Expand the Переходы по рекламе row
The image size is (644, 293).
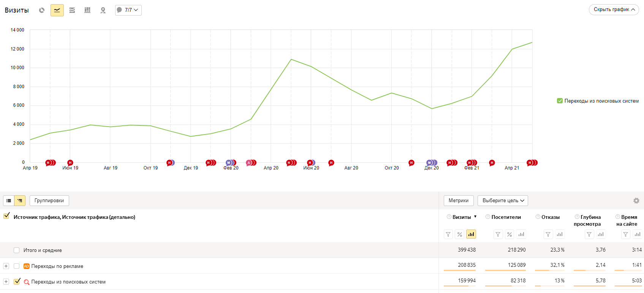(6, 266)
